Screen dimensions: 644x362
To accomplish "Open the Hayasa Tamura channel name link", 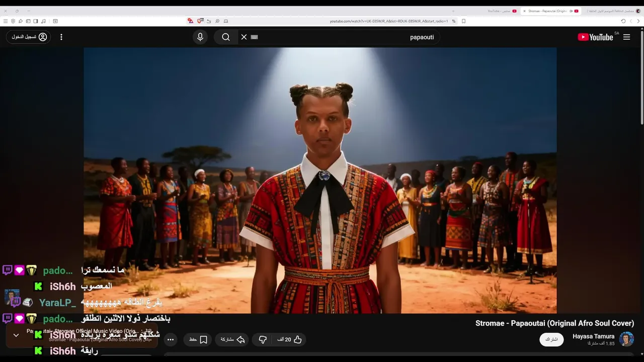I will [x=593, y=336].
